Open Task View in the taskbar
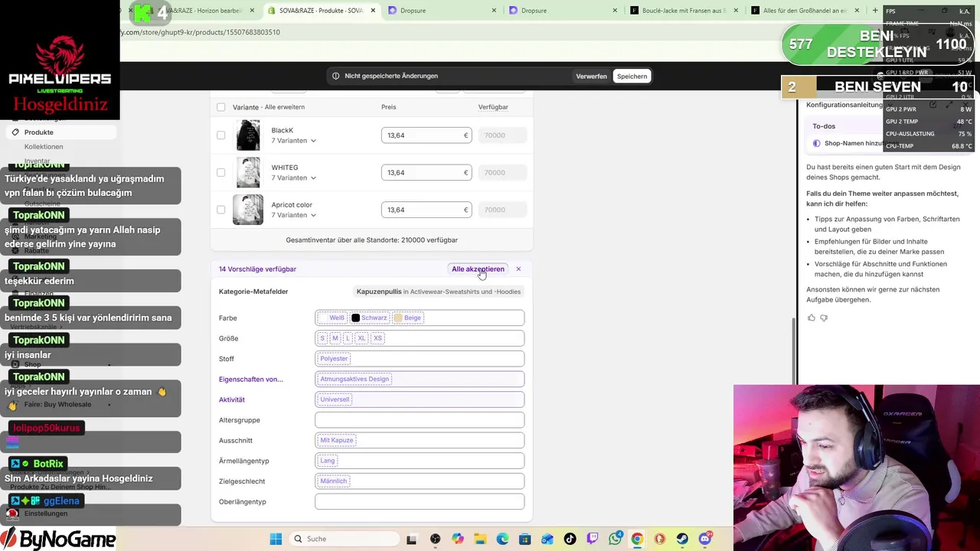Screen dimensions: 980x551 pyautogui.click(x=411, y=539)
